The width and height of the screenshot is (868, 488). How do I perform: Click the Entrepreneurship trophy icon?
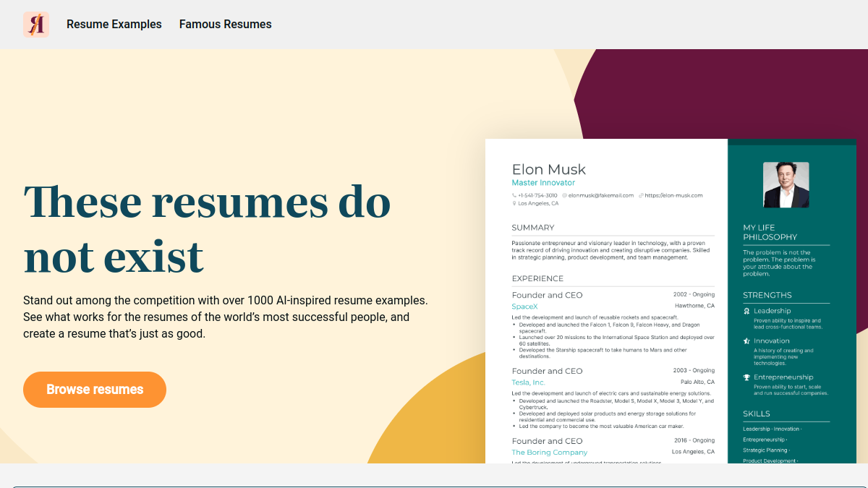pyautogui.click(x=746, y=377)
